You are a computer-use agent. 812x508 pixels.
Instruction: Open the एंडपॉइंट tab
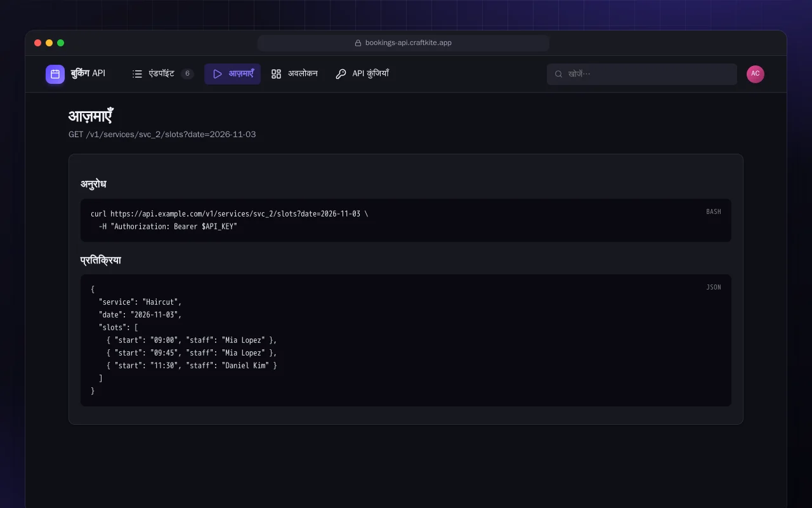click(162, 74)
